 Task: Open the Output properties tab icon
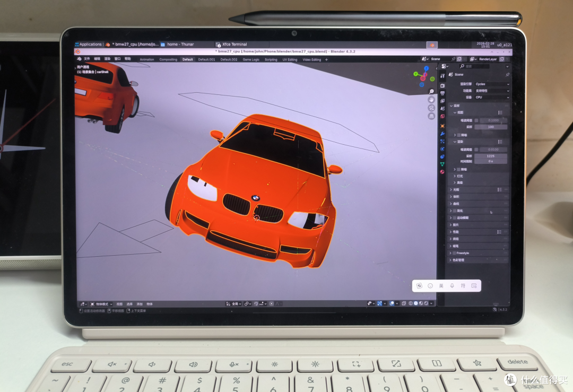[x=442, y=93]
